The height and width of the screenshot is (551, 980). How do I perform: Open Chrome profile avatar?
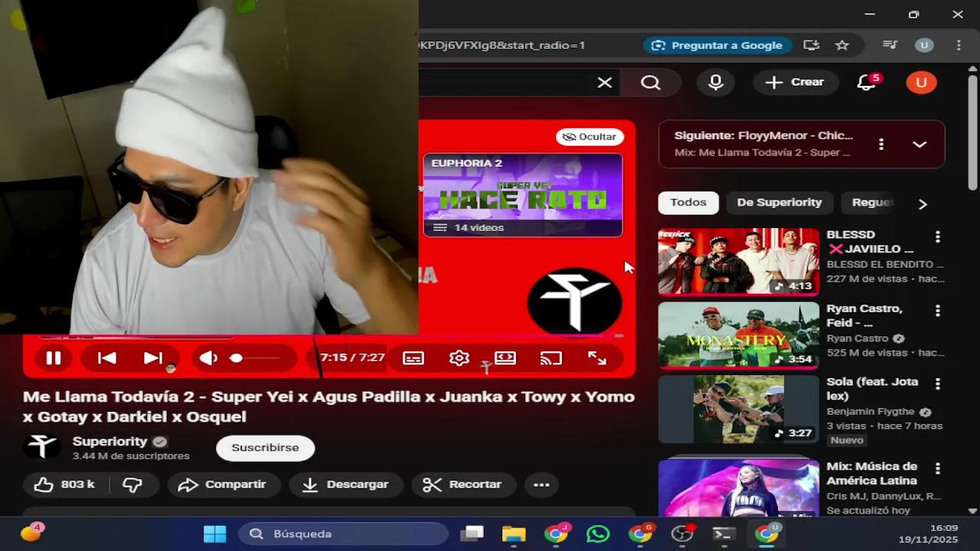pos(924,45)
